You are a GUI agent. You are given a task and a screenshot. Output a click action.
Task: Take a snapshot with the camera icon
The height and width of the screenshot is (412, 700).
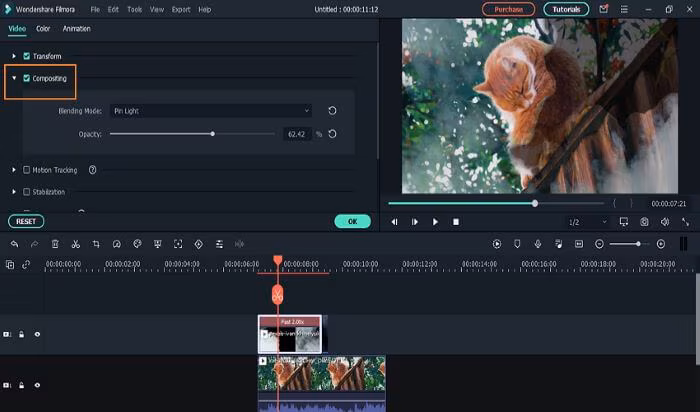tap(644, 222)
